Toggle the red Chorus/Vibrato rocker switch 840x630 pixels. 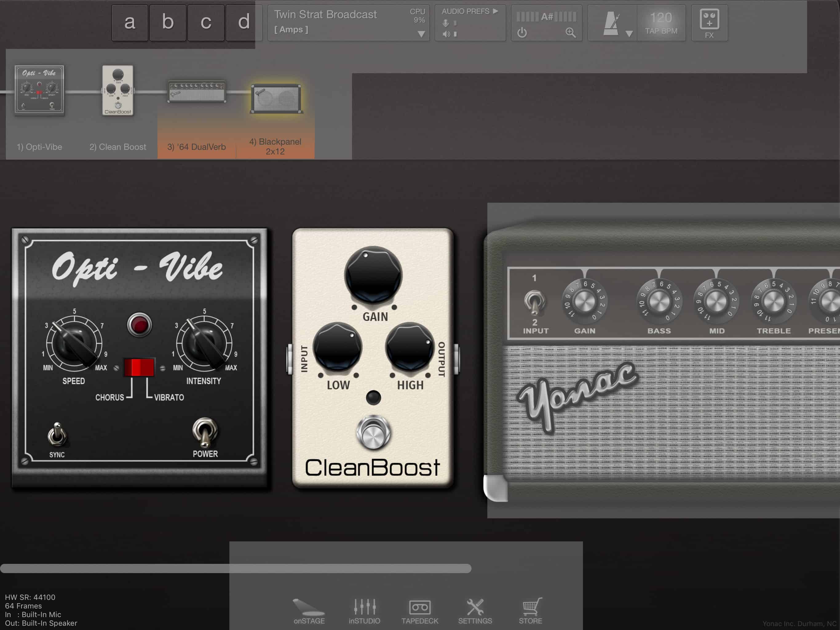[139, 367]
